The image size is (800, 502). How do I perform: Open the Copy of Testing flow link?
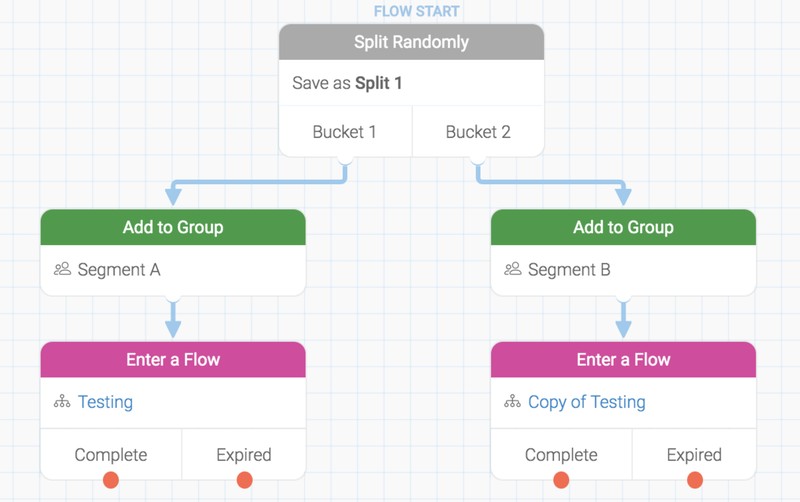[x=587, y=402]
